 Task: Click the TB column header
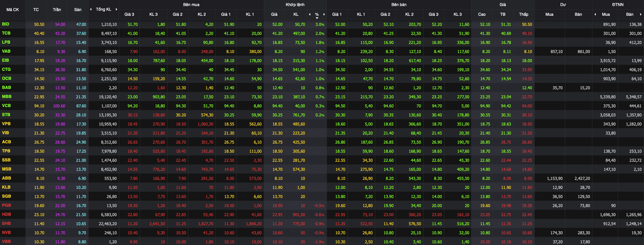tap(503, 14)
